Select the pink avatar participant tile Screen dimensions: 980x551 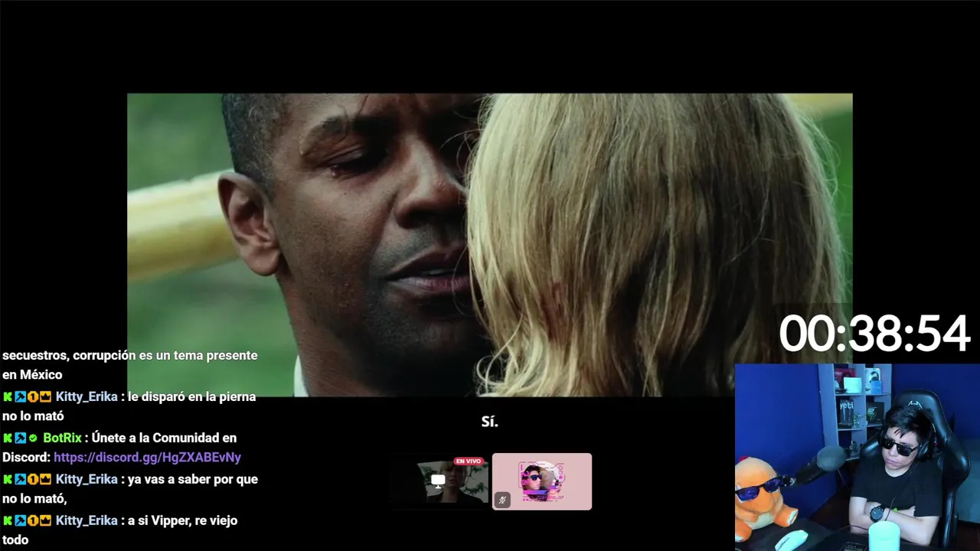coord(542,481)
